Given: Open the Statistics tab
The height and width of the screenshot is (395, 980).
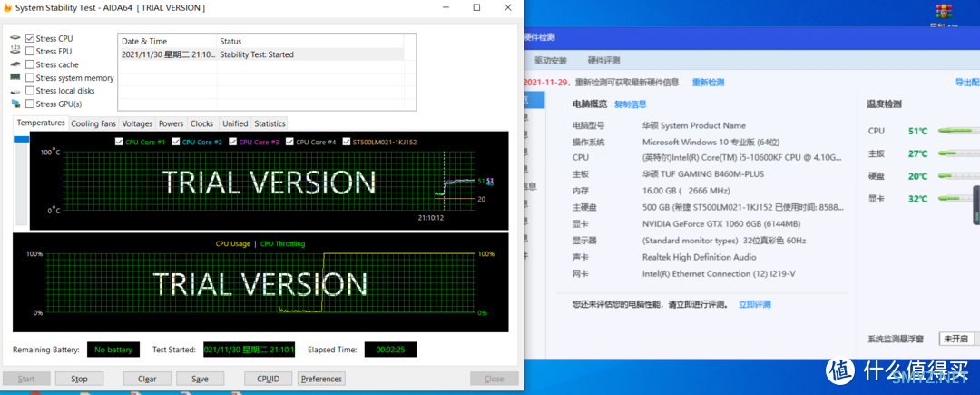Looking at the screenshot, I should click(x=269, y=123).
